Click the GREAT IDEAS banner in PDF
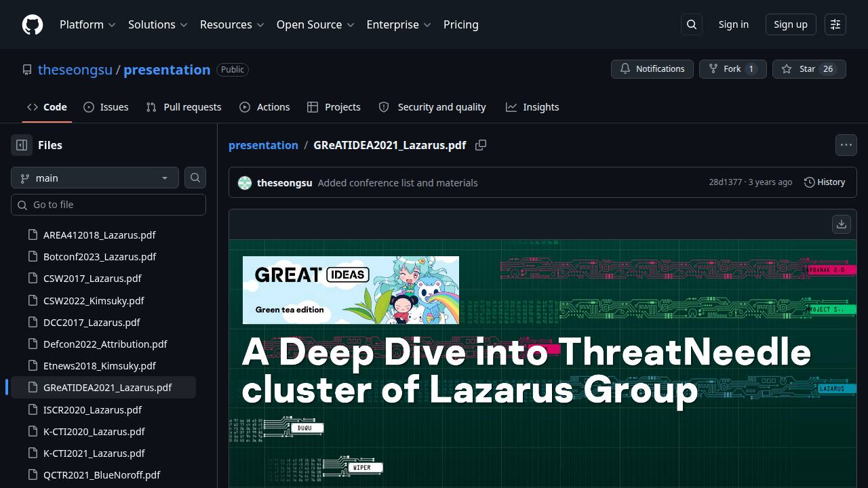The width and height of the screenshot is (868, 488). [351, 290]
